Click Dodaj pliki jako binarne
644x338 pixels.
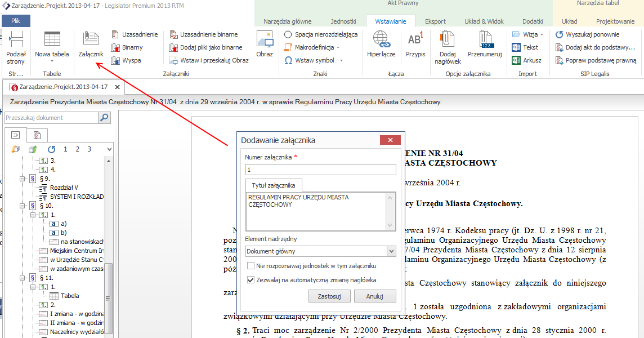206,47
